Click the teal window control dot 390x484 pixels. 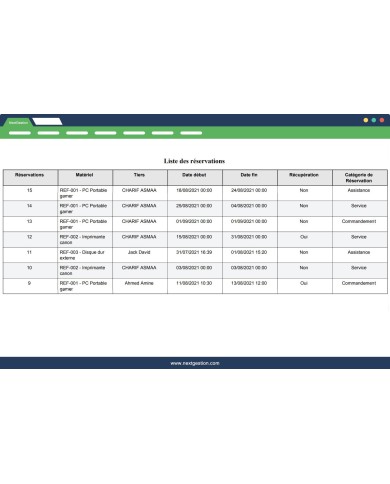point(374,120)
